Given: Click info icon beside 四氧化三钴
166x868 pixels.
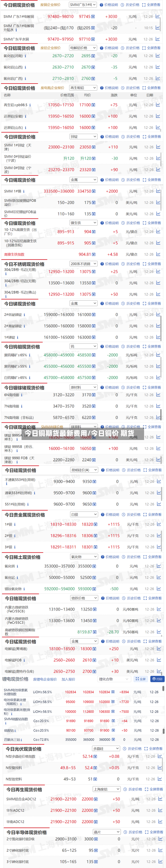Looking at the screenshot, I should (x=21, y=740).
